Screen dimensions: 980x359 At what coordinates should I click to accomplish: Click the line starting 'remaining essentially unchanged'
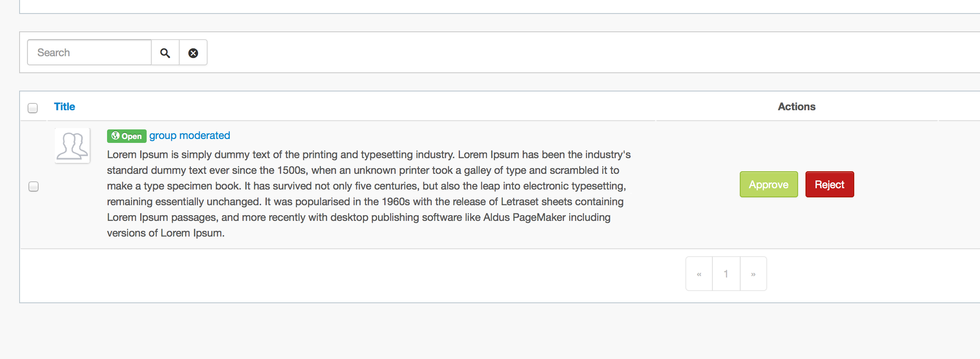pos(365,202)
